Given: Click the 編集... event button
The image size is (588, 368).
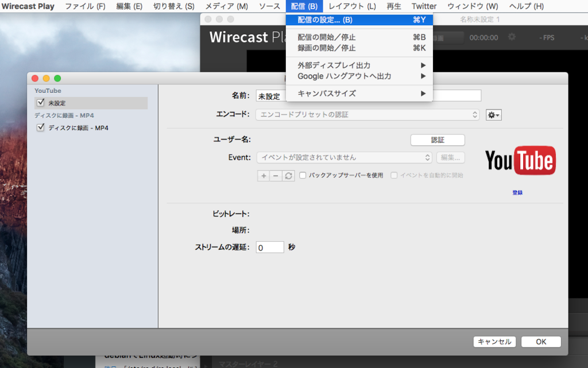Looking at the screenshot, I should tap(450, 157).
